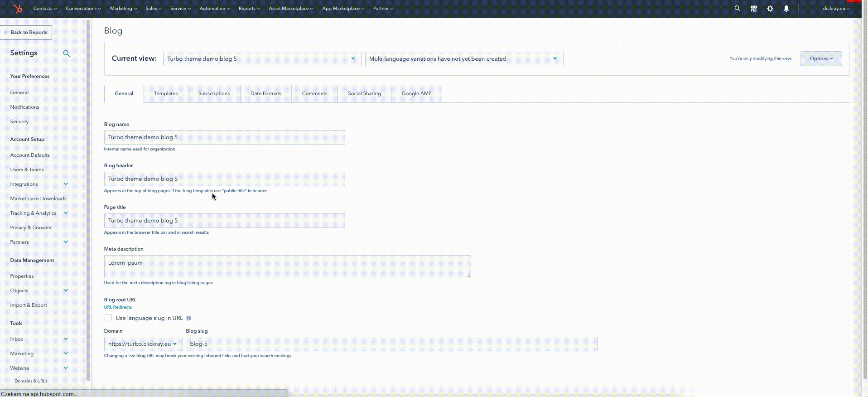Expand the Inbox sidebar section

coord(66,339)
